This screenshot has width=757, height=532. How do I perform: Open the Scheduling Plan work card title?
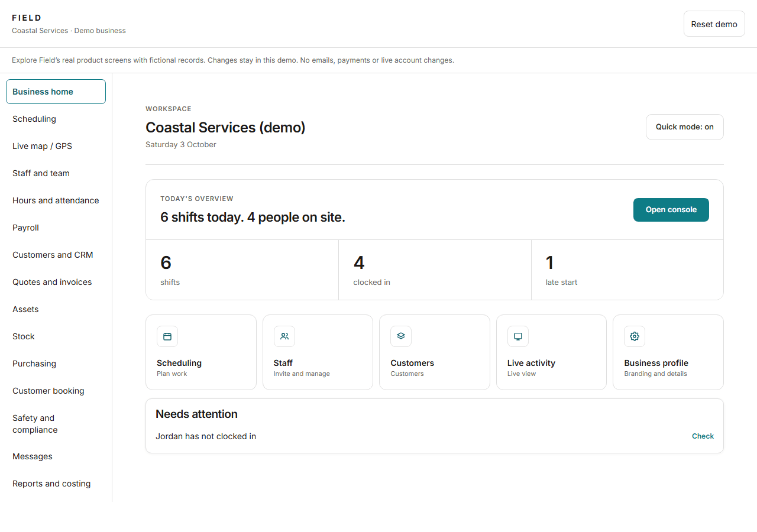coord(179,363)
